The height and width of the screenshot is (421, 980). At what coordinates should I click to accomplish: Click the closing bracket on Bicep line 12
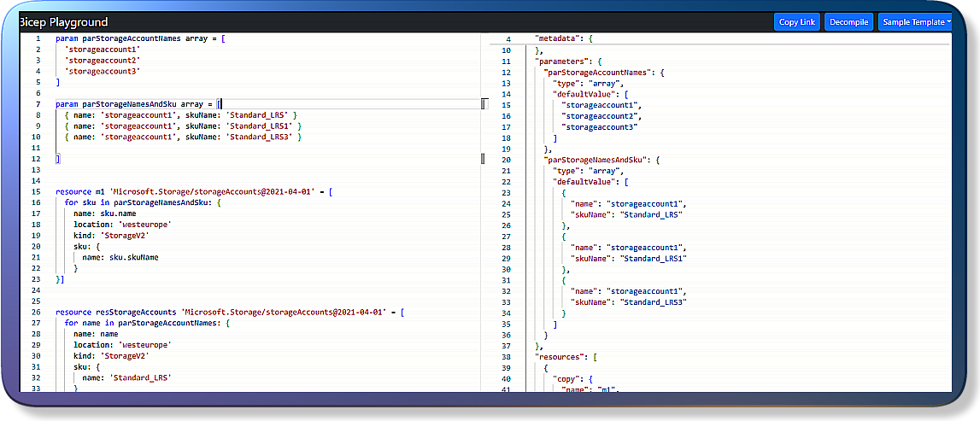[57, 159]
